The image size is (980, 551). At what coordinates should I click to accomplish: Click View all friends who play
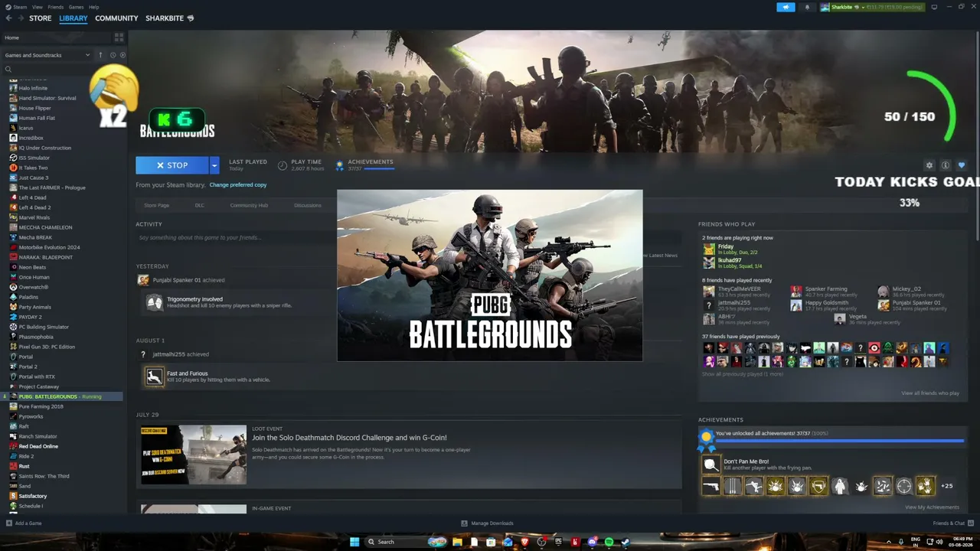(x=930, y=393)
